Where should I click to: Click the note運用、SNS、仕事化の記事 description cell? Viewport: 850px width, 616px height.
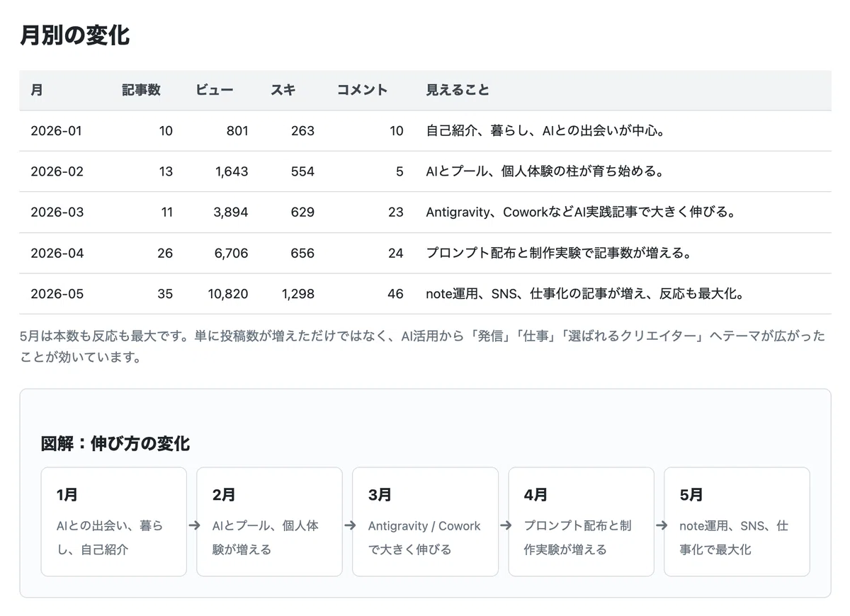(585, 294)
